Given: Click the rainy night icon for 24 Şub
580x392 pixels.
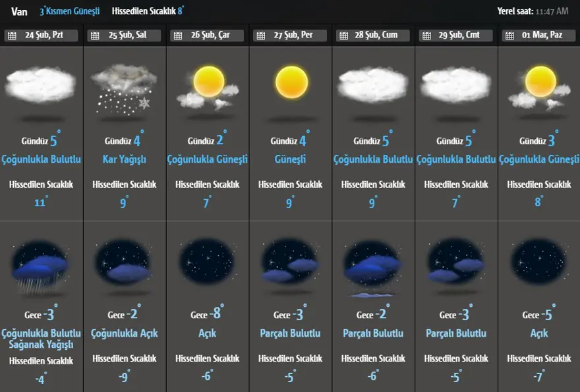Looking at the screenshot, I should (41, 264).
